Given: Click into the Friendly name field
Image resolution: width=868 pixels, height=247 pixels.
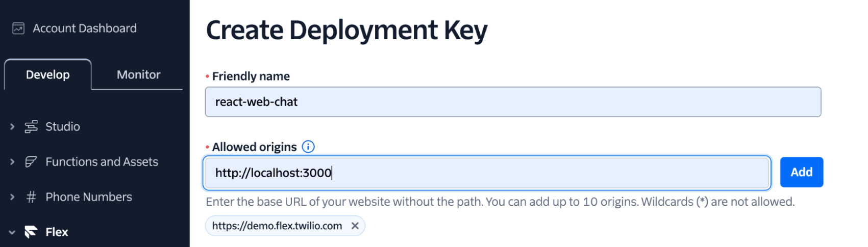Looking at the screenshot, I should 512,102.
